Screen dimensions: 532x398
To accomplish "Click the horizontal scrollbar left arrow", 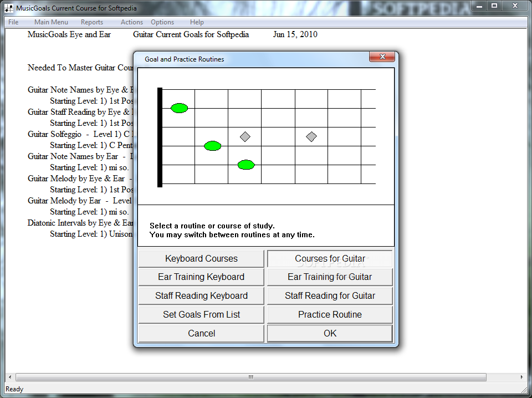I will 10,377.
